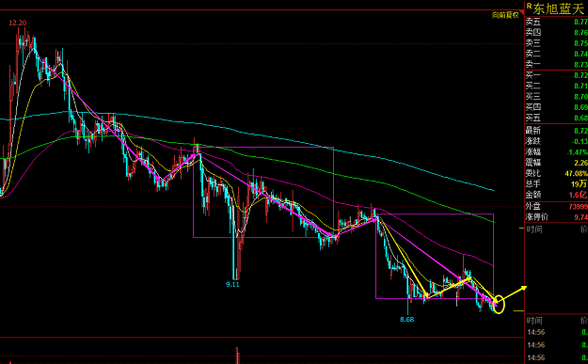
Task: Select the 买五 bid price row
Action: pyautogui.click(x=556, y=119)
